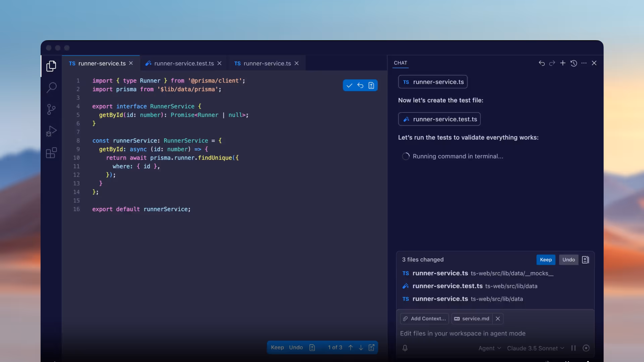Image resolution: width=644 pixels, height=362 pixels.
Task: Open the chat more actions menu
Action: point(584,63)
